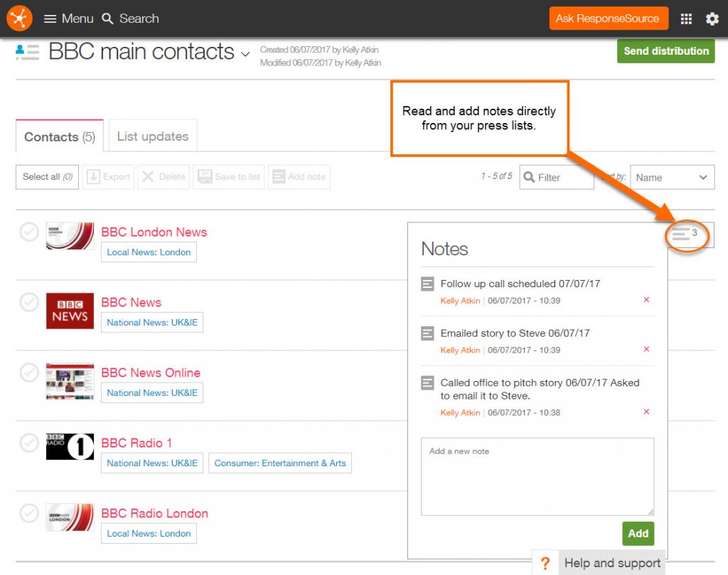This screenshot has width=728, height=575.
Task: Click Kelly Atkin on the emailed story note
Action: point(460,350)
